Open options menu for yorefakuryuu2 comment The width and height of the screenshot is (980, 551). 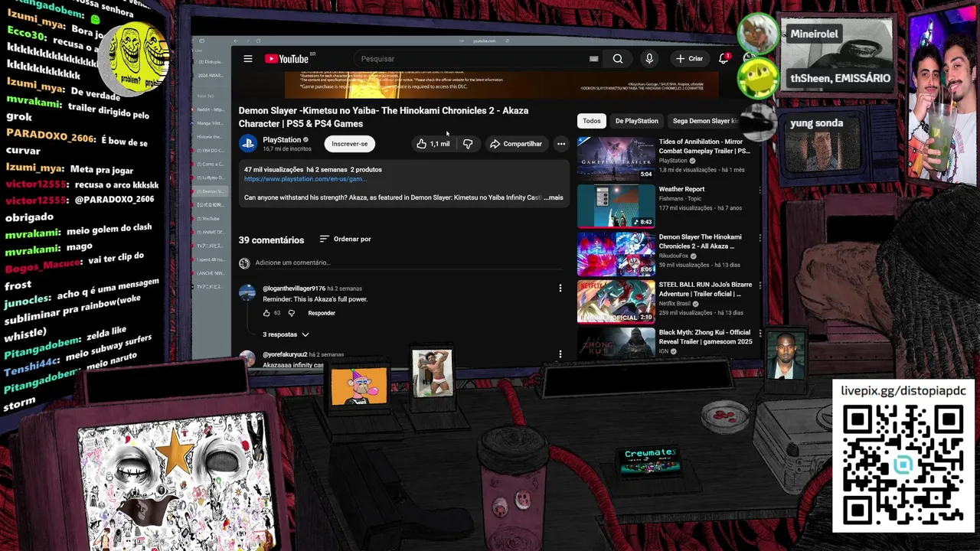coord(560,354)
